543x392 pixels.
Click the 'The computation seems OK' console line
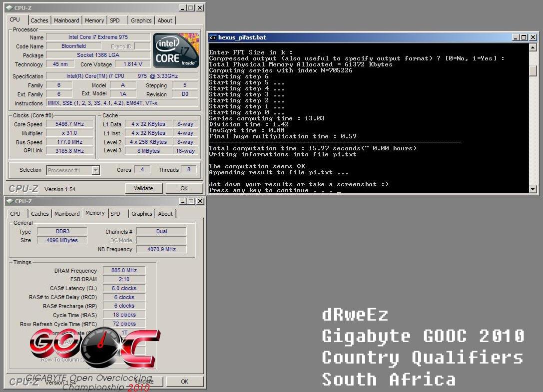click(x=257, y=166)
